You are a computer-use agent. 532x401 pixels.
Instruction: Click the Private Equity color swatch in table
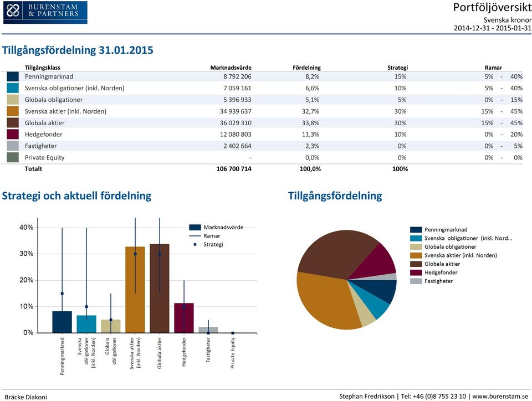pos(13,157)
